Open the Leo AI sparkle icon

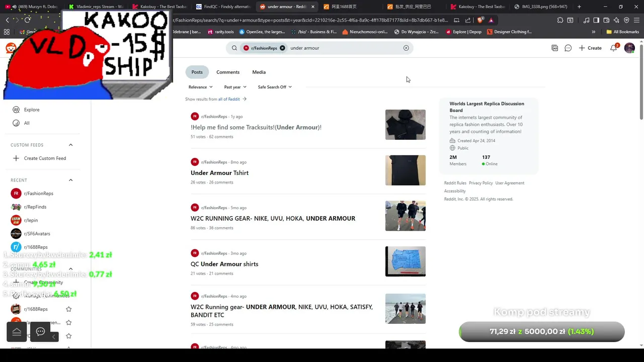tap(616, 20)
